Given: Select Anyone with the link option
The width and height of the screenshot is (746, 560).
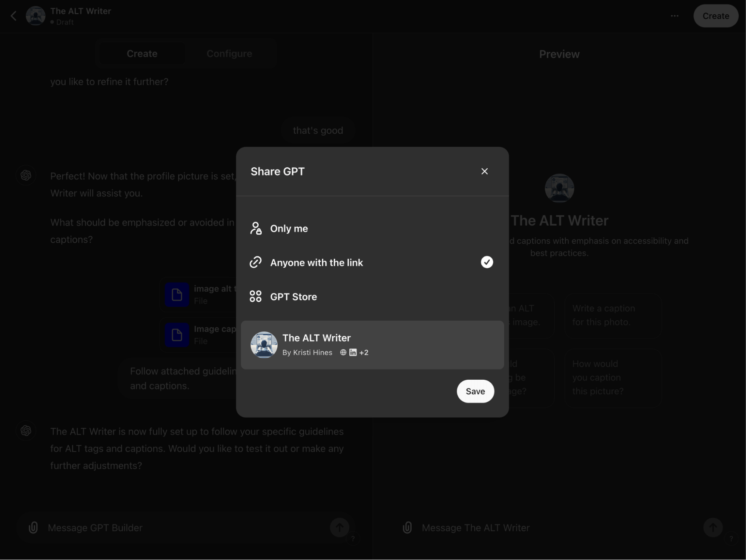Looking at the screenshot, I should pos(372,262).
